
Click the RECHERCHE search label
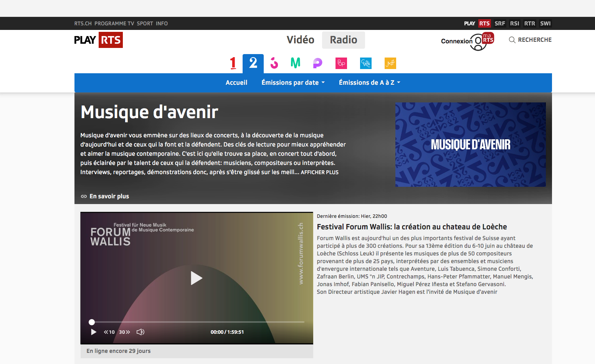point(535,40)
